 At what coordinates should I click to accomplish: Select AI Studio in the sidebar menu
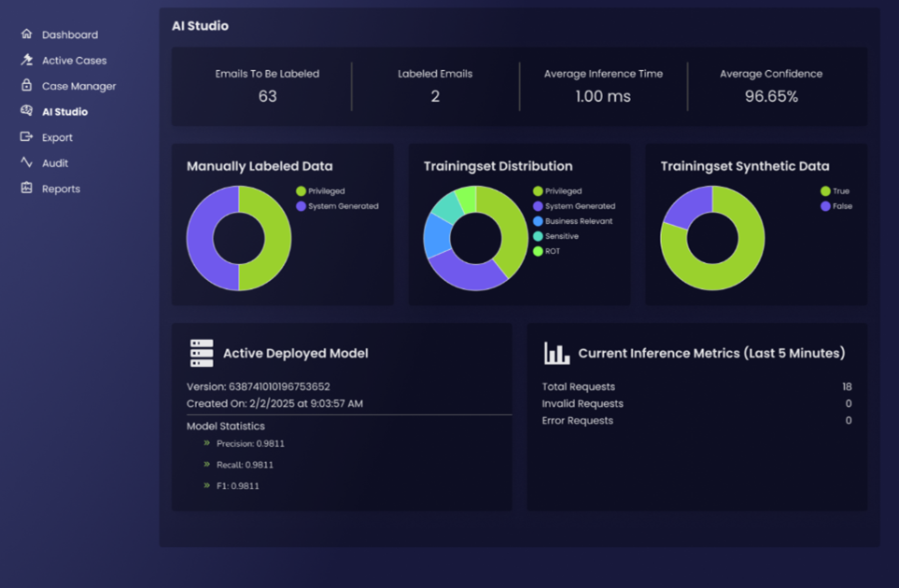click(65, 111)
